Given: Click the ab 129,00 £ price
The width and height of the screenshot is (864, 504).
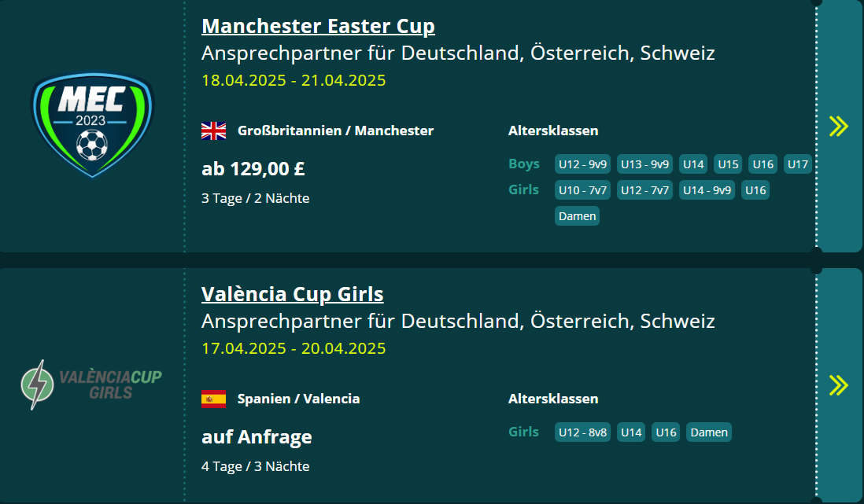Looking at the screenshot, I should [x=253, y=169].
